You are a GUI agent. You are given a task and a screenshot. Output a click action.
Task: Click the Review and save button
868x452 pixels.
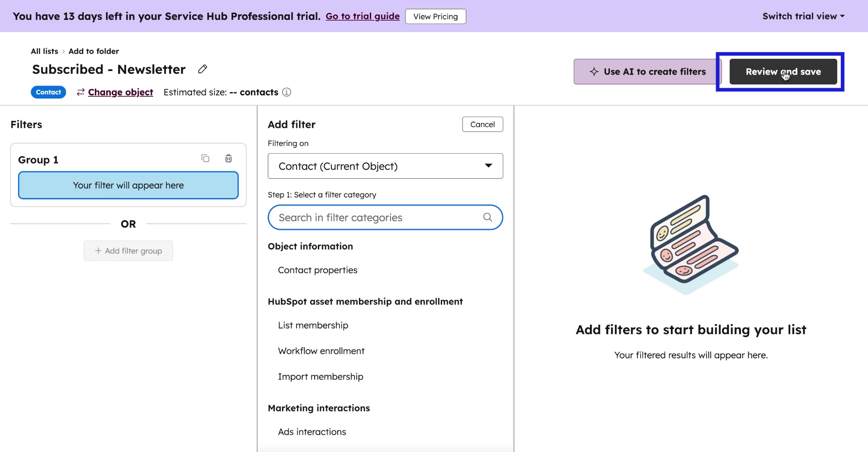click(x=783, y=71)
